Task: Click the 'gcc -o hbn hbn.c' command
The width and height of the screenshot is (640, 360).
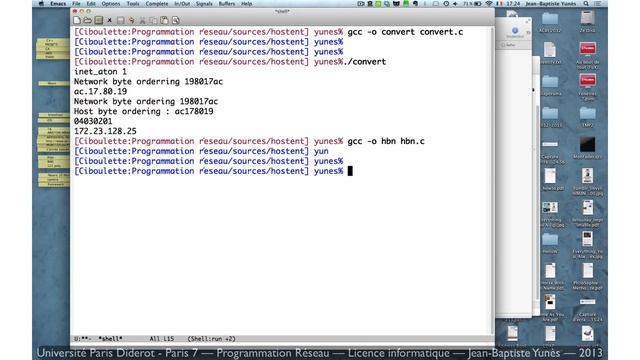Action: pos(386,141)
